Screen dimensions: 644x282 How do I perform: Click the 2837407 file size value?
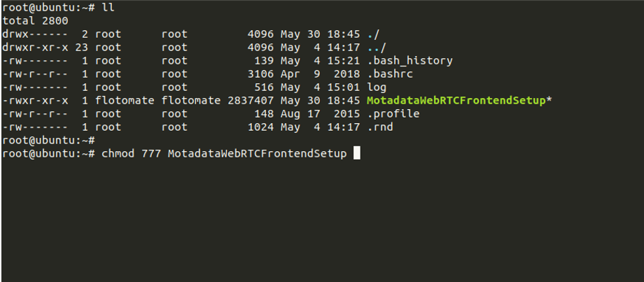251,101
